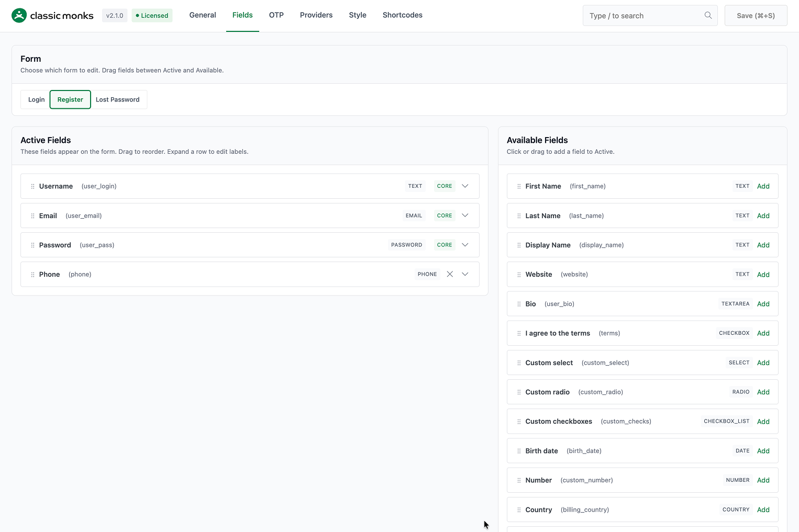Remove the Phone field with X icon
This screenshot has width=799, height=532.
coord(450,274)
